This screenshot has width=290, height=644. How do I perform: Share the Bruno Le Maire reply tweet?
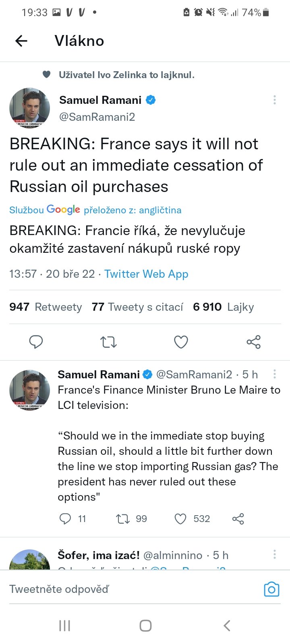[238, 519]
